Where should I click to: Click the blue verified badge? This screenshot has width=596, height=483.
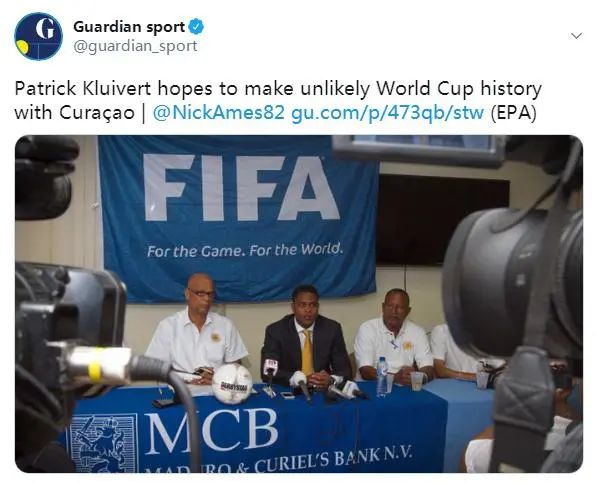click(x=197, y=27)
